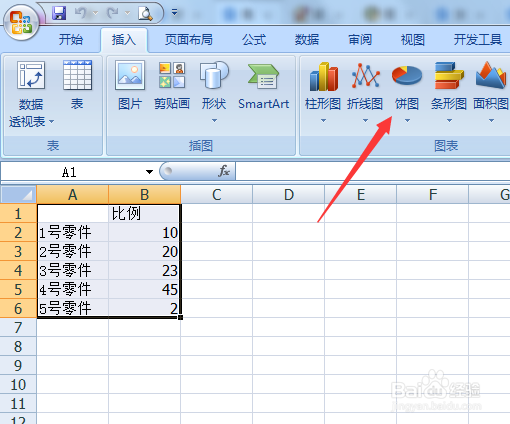Undo the last action

tap(81, 13)
